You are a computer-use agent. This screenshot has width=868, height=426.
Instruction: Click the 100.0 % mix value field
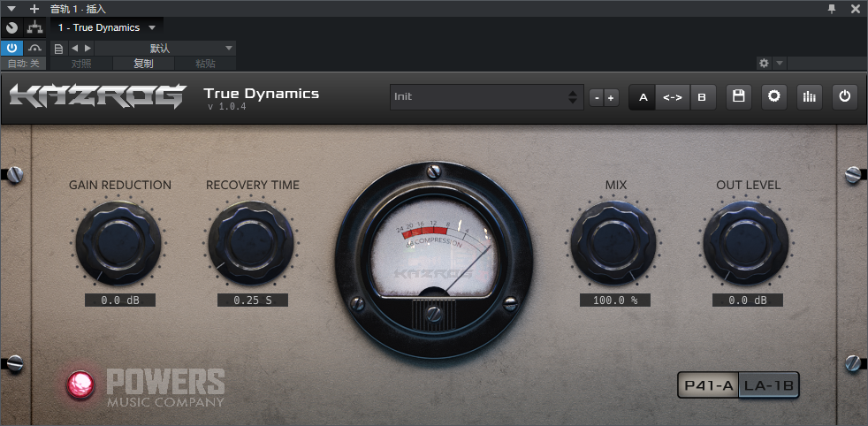click(x=615, y=300)
